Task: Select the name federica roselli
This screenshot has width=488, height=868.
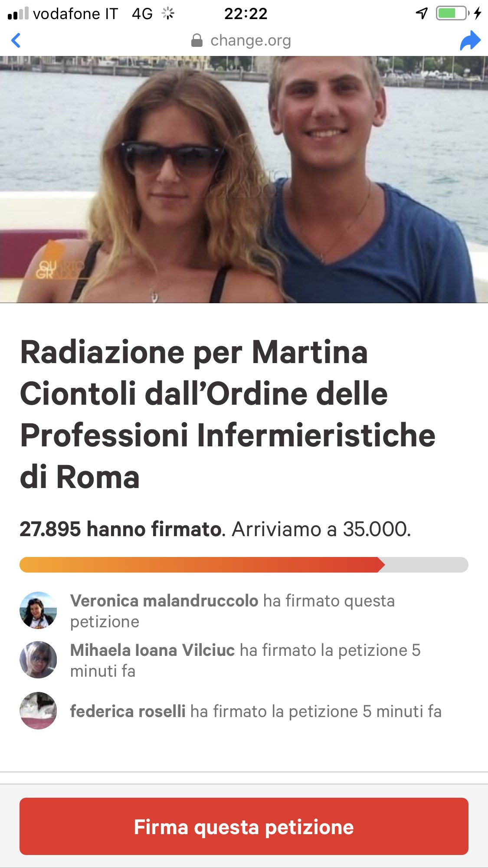Action: (x=128, y=711)
